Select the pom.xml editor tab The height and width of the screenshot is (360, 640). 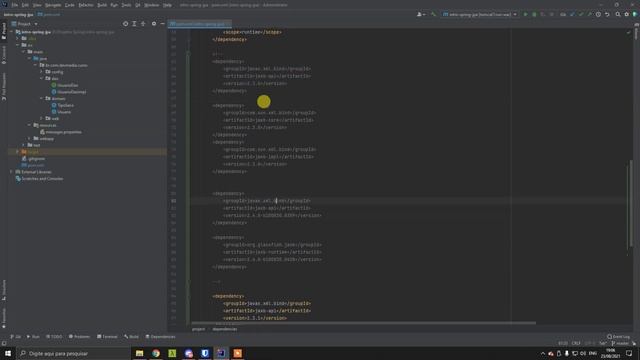[200, 24]
